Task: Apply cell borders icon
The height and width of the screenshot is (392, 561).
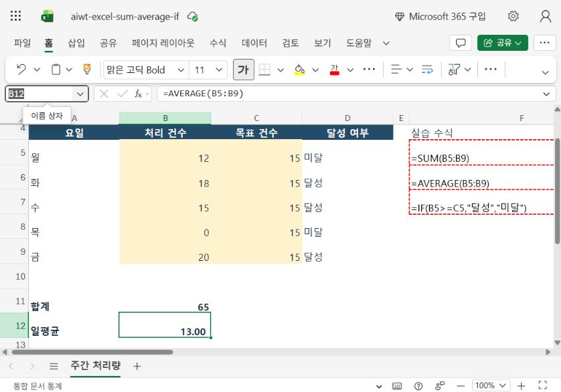Action: tap(264, 70)
